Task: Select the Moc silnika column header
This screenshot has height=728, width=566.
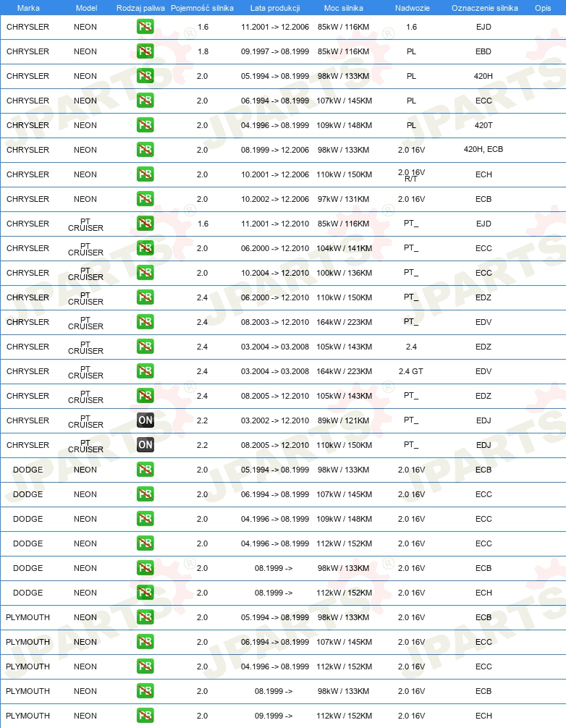Action: (x=344, y=8)
